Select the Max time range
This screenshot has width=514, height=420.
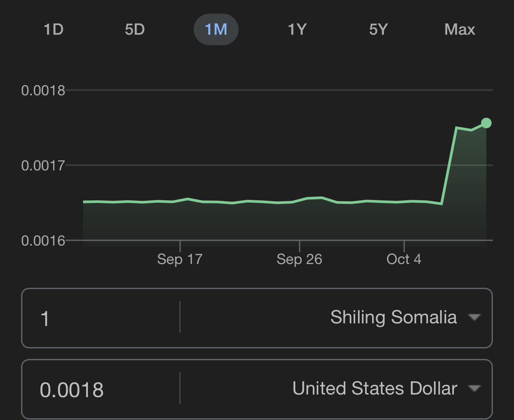click(460, 29)
